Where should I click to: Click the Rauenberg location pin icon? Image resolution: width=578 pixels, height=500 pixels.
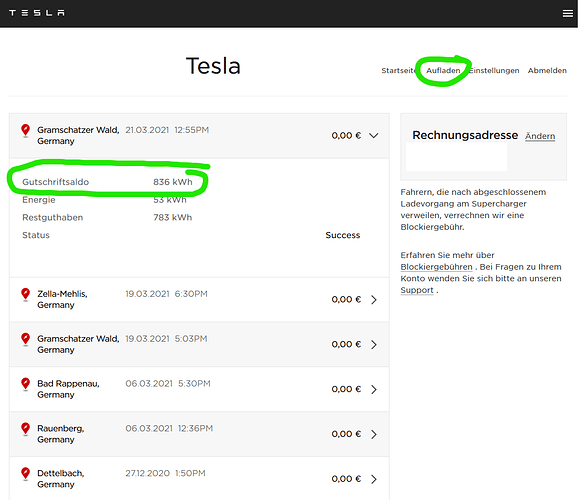click(25, 429)
